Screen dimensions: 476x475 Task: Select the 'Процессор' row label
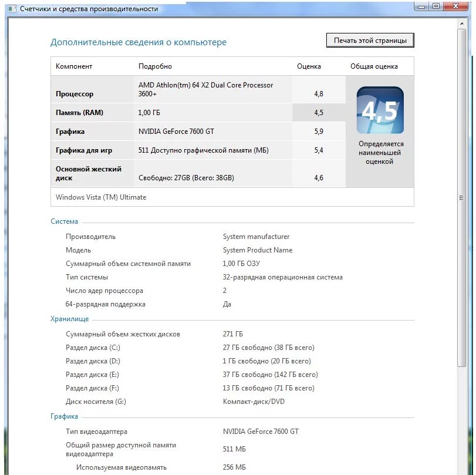click(x=75, y=94)
